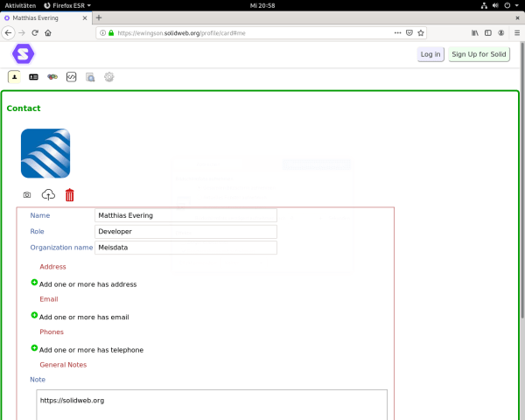Open the gear settings pane icon
The width and height of the screenshot is (525, 420).
tap(109, 77)
